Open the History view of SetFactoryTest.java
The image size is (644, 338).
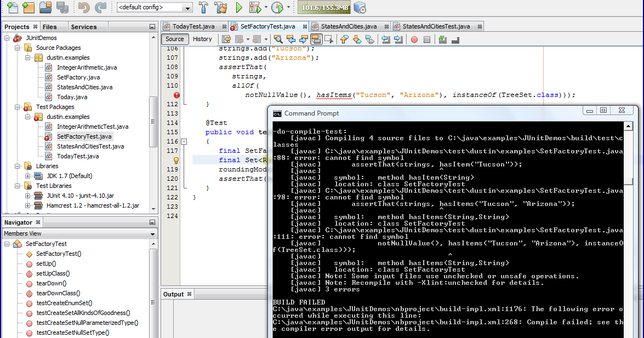(203, 39)
